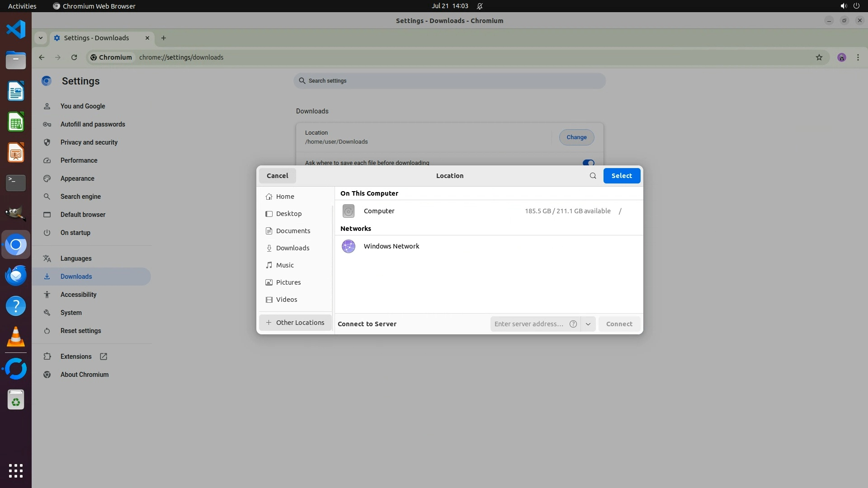
Task: Click the profile avatar icon
Action: click(841, 57)
